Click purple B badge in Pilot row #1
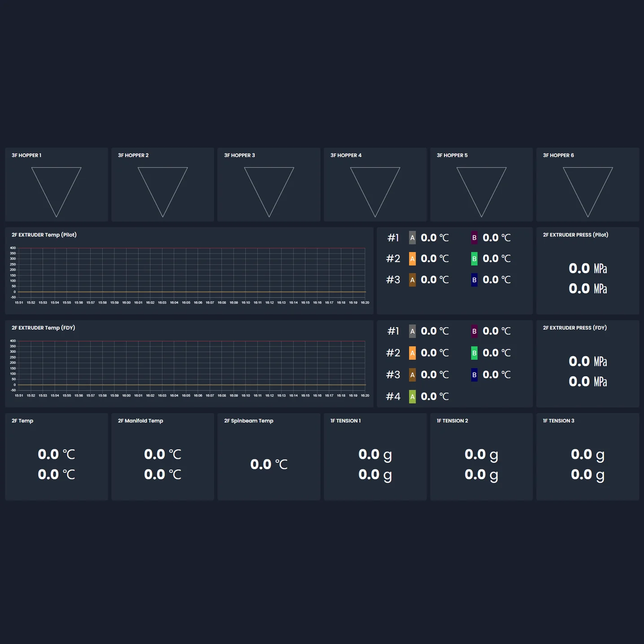The width and height of the screenshot is (644, 644). [x=474, y=238]
